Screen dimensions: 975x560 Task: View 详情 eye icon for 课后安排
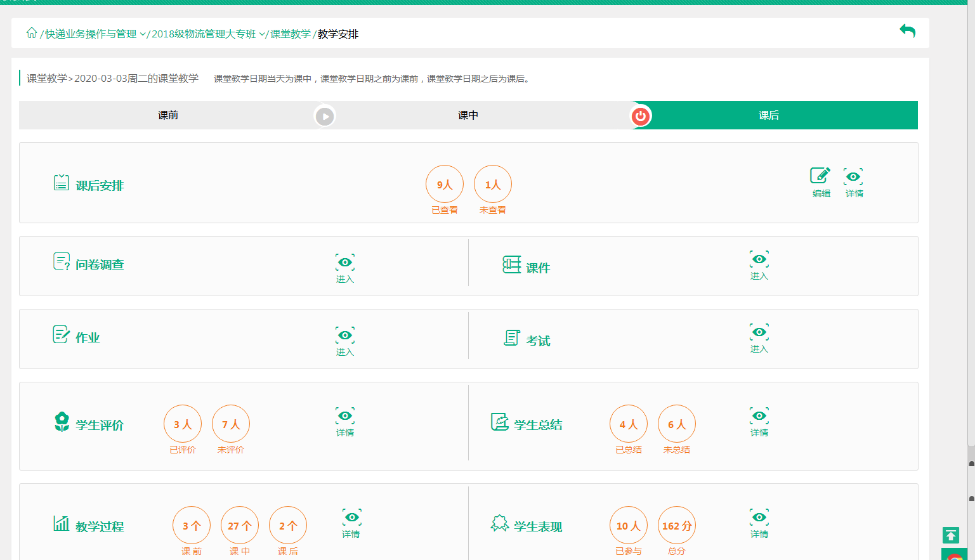(853, 177)
